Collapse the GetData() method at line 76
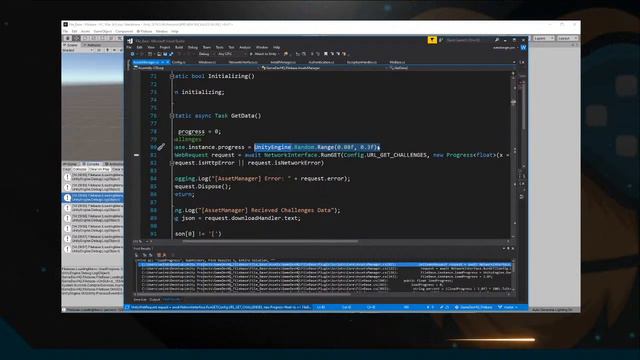 click(172, 116)
